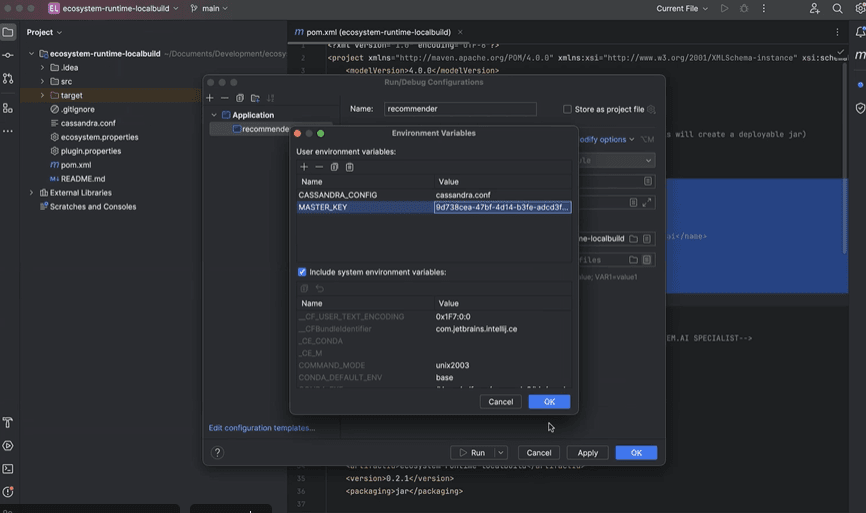This screenshot has width=866, height=513.
Task: Open Edit configuration templates link
Action: tap(262, 427)
